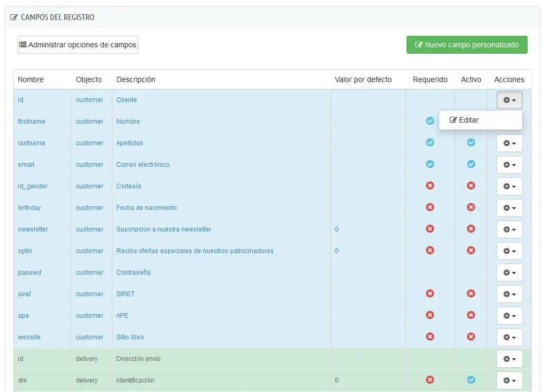Open actions dropdown for delivery id row
The width and height of the screenshot is (545, 392).
pyautogui.click(x=509, y=359)
